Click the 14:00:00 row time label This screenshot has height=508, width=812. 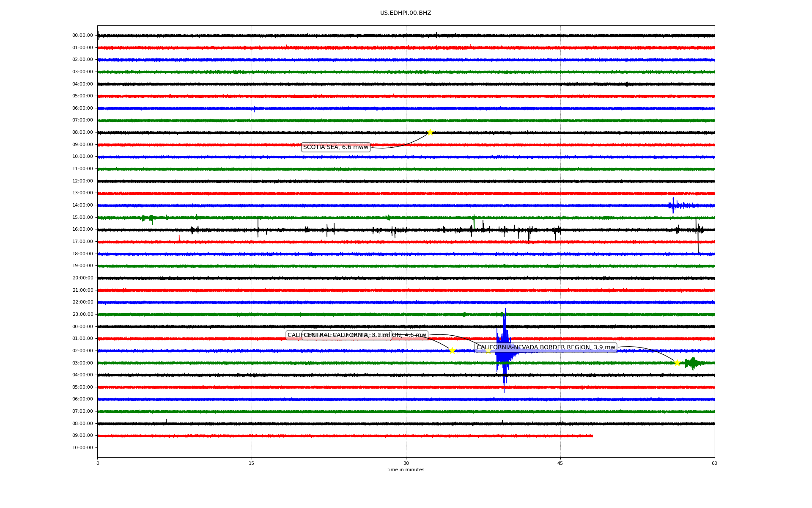pos(82,205)
